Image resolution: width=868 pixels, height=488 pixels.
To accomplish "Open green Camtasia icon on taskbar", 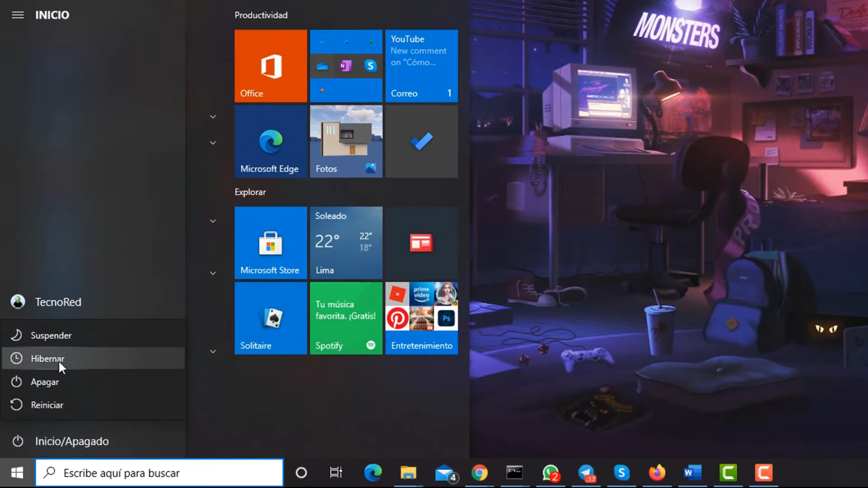I will (728, 473).
